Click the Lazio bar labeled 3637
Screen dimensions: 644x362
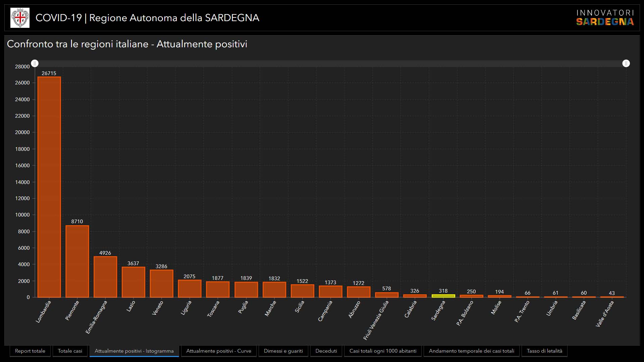[133, 282]
